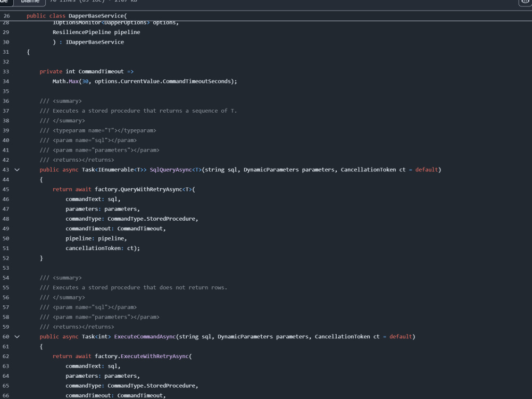Click 'SqlQueryAsync<T>' method name
The width and height of the screenshot is (532, 399).
[x=176, y=170]
